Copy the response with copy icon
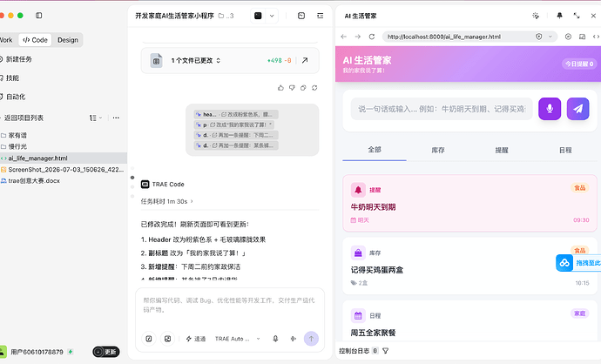Screen dimensions: 601x364 (x=303, y=88)
